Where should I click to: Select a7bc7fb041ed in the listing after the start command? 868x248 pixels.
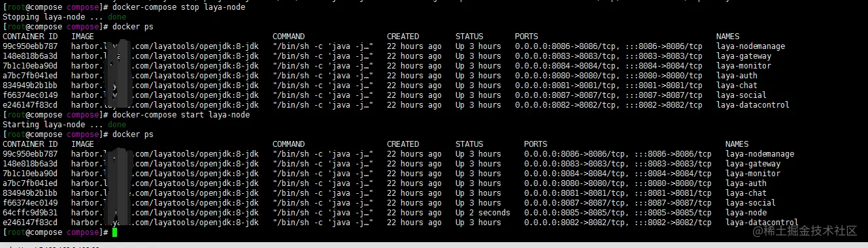30,183
